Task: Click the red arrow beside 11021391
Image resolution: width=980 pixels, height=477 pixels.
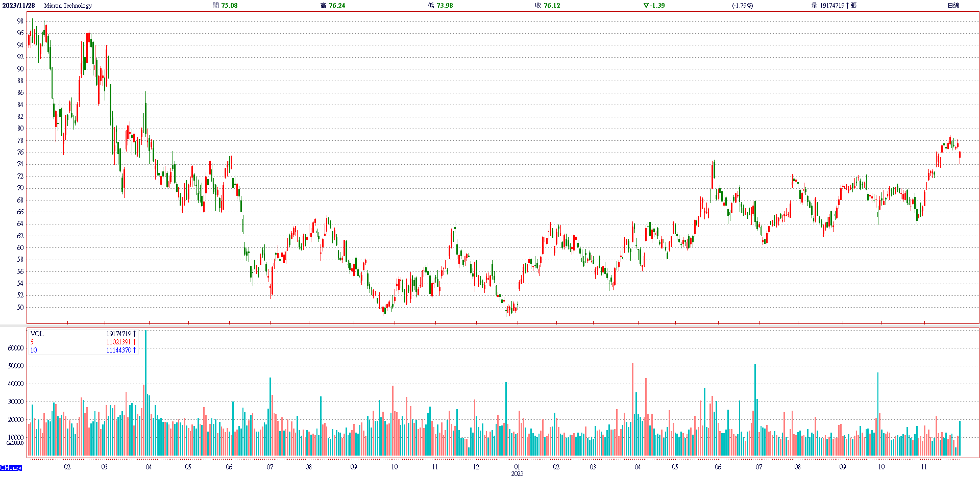Action: (x=135, y=342)
